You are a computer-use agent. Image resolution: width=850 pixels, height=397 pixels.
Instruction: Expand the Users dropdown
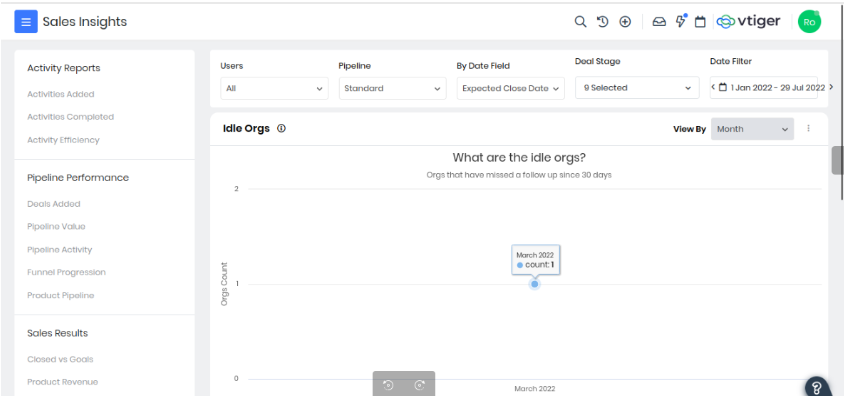pos(274,88)
